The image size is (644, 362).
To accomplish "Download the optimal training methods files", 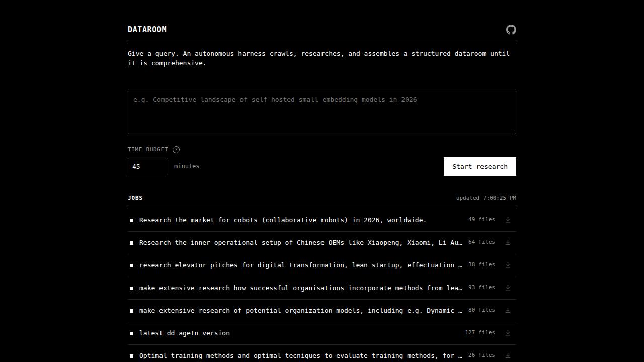I will (508, 355).
